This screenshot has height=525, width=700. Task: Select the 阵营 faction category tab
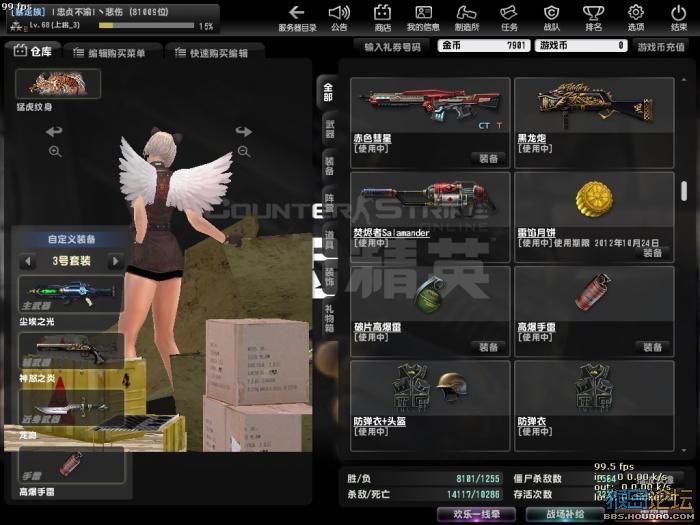coord(329,203)
